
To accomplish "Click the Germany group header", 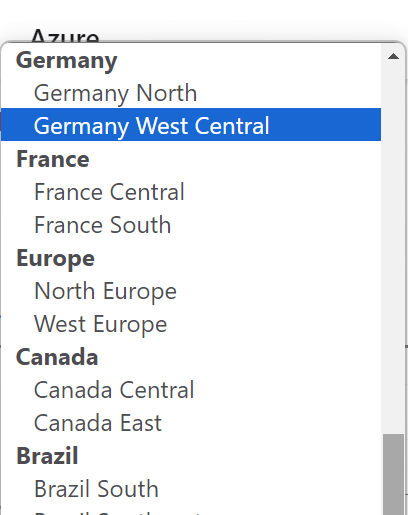I will tap(67, 60).
